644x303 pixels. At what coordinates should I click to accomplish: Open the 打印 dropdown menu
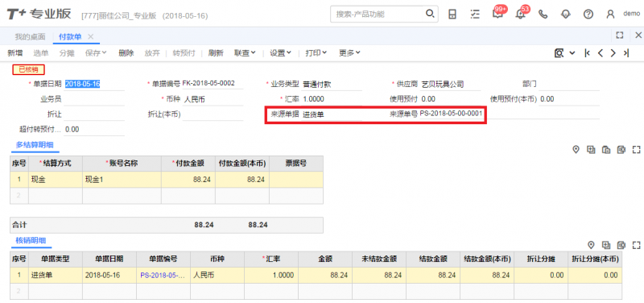[316, 52]
